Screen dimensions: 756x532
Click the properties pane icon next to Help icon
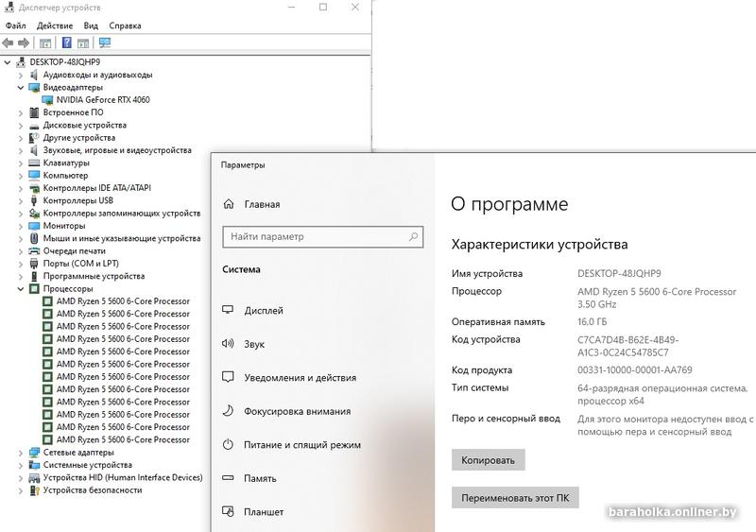83,43
